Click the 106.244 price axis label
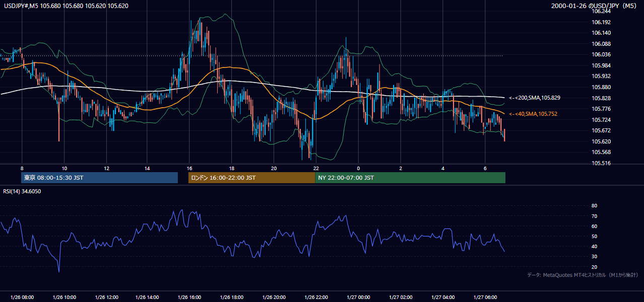Image resolution: width=644 pixels, height=302 pixels. [602, 11]
